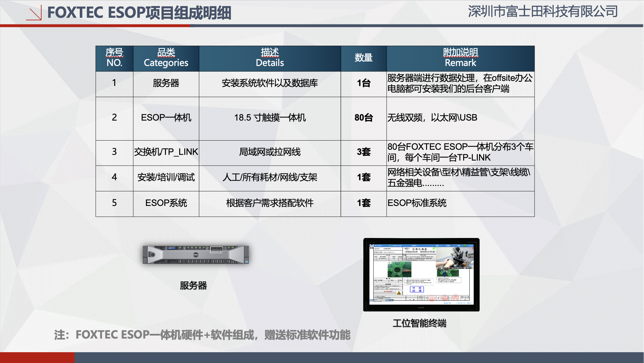Click the 工位智能终端 caption text
Image resolution: width=644 pixels, height=363 pixels.
419,323
